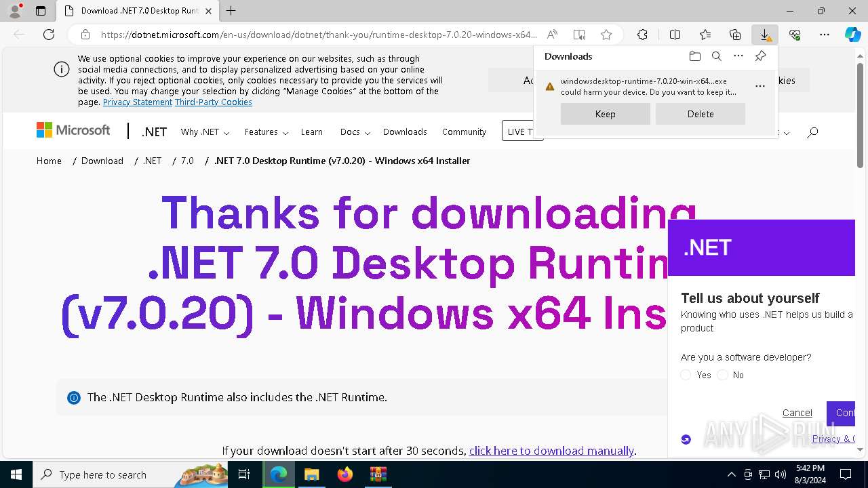Click the site search magnifier

[812, 132]
